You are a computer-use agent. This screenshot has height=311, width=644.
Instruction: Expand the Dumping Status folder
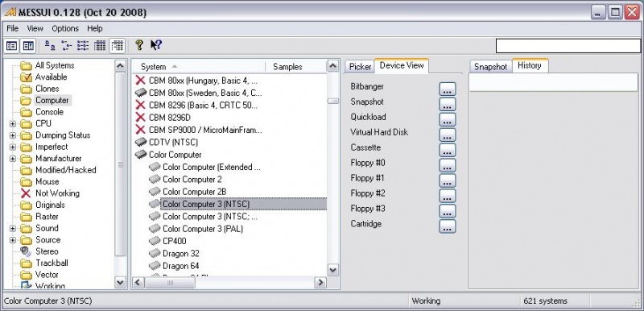coord(13,135)
